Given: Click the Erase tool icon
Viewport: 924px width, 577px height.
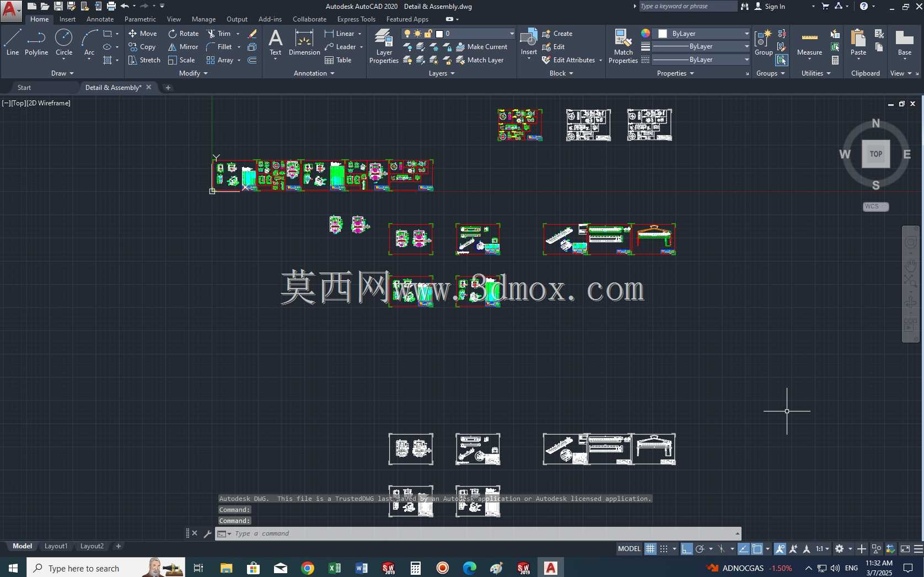Looking at the screenshot, I should point(252,34).
